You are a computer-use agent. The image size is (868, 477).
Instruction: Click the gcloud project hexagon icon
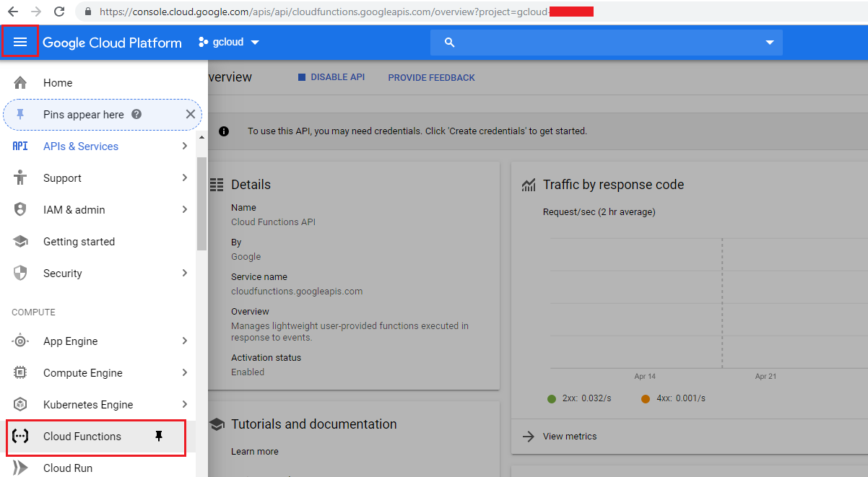pos(203,43)
